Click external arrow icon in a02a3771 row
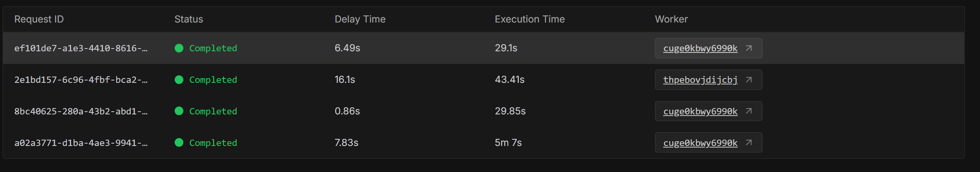This screenshot has height=172, width=980. coord(748,142)
